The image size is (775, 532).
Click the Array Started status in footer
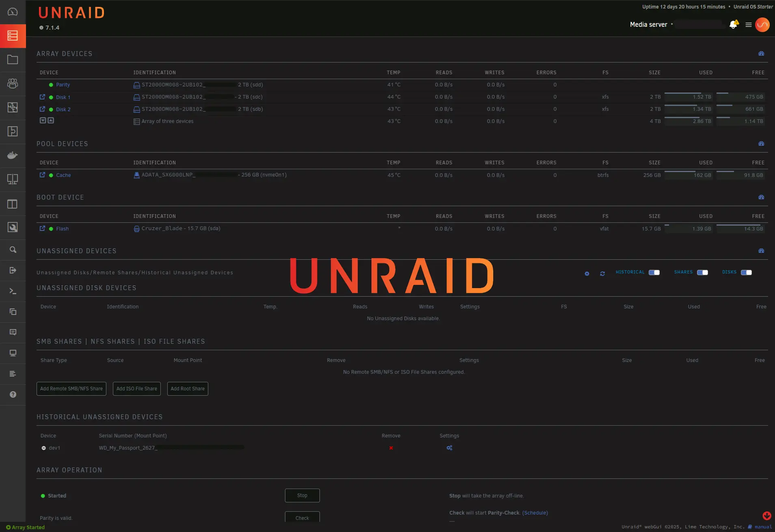25,528
